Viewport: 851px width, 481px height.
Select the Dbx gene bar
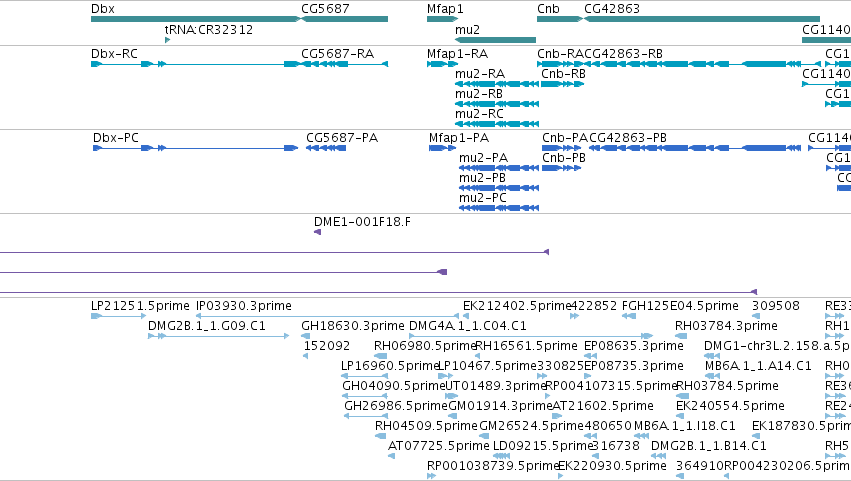[195, 19]
